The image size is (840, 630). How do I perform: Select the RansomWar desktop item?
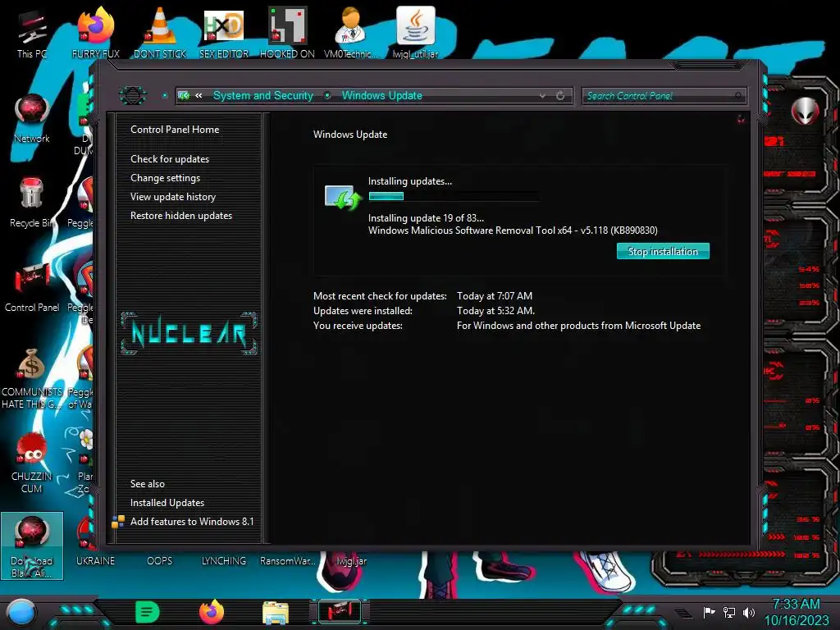(287, 561)
